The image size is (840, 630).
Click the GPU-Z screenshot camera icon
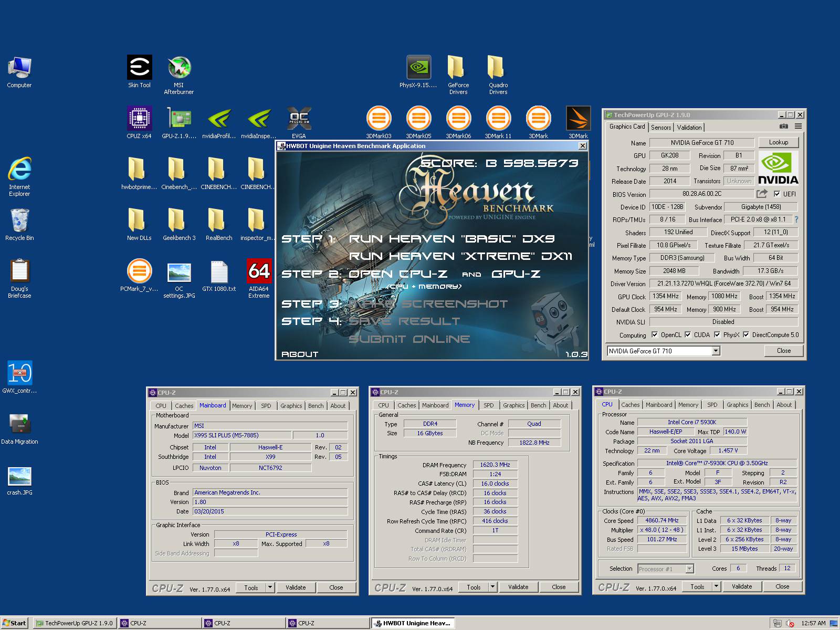pyautogui.click(x=784, y=127)
